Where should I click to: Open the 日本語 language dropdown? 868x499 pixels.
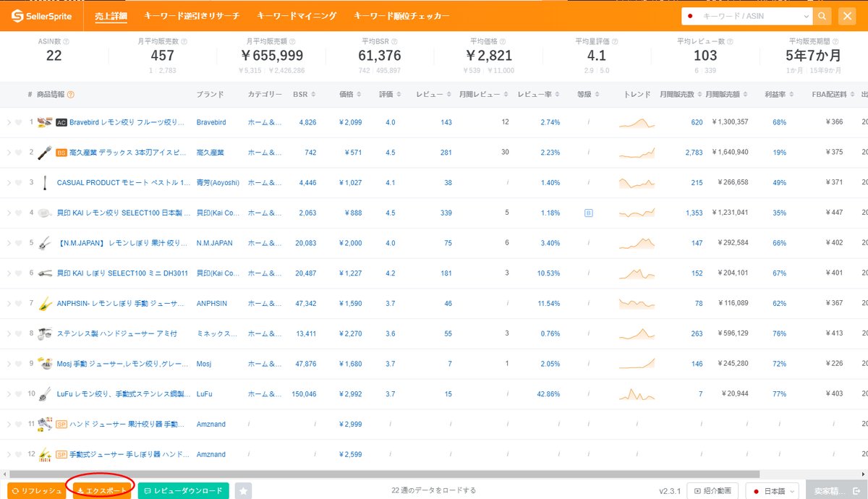[x=772, y=491]
